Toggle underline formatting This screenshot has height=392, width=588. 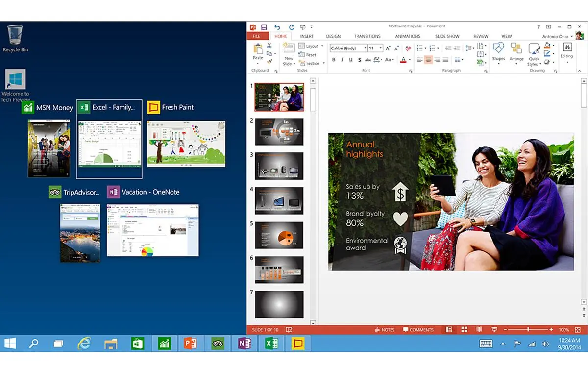pos(350,60)
